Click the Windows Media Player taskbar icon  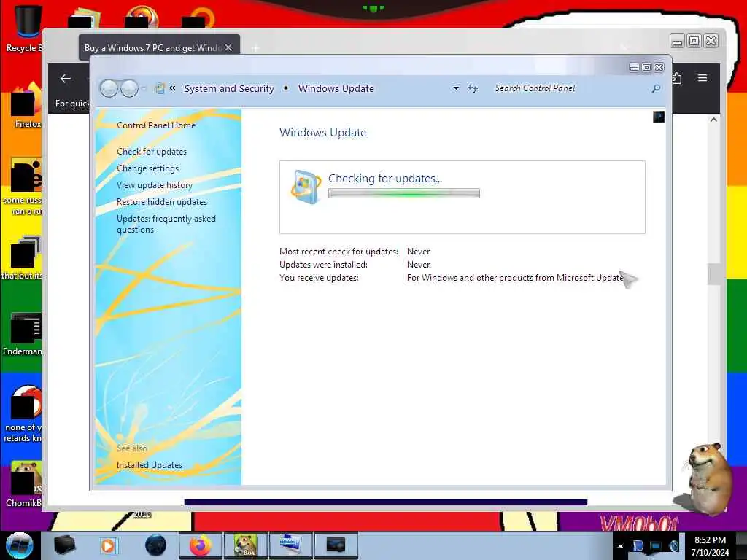[108, 545]
